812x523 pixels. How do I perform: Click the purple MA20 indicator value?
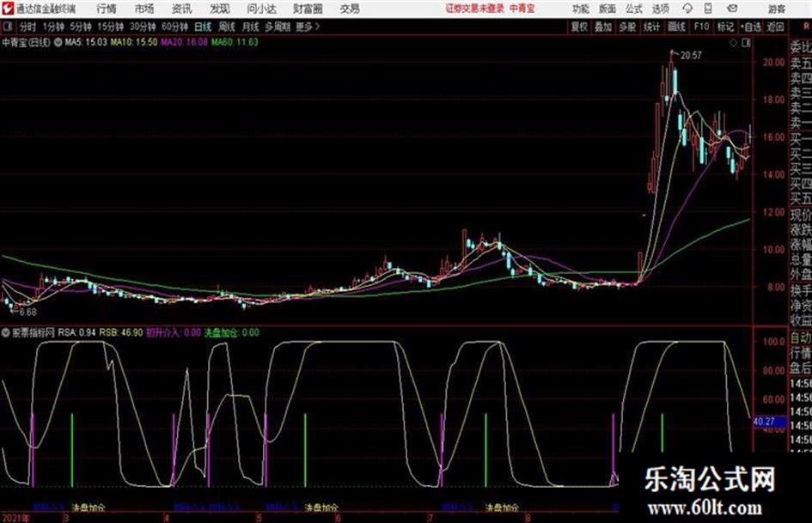184,42
